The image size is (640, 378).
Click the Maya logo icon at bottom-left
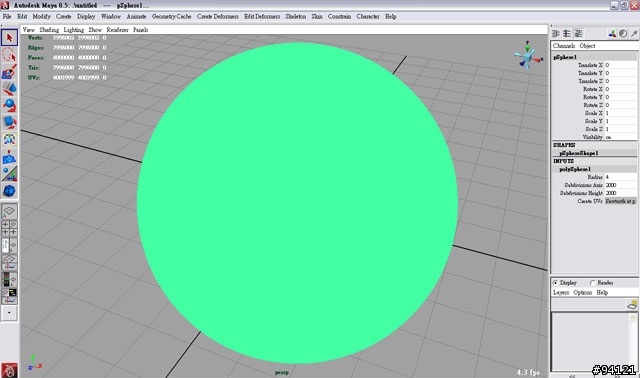(9, 370)
